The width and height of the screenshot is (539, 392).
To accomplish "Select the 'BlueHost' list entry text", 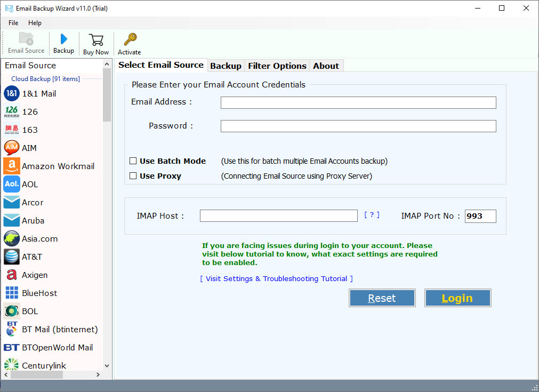I will (39, 293).
